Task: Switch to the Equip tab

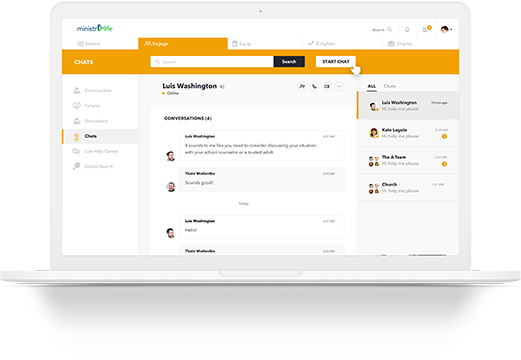Action: pyautogui.click(x=242, y=44)
